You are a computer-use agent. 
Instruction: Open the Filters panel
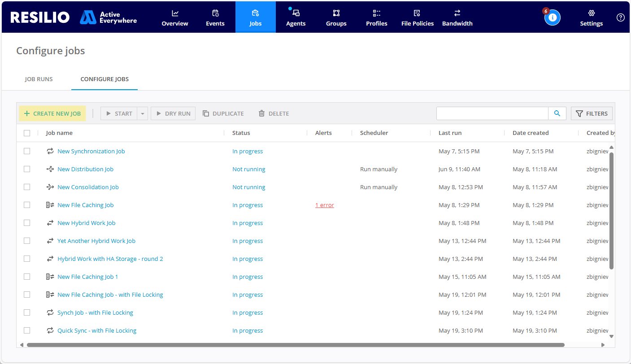point(592,113)
